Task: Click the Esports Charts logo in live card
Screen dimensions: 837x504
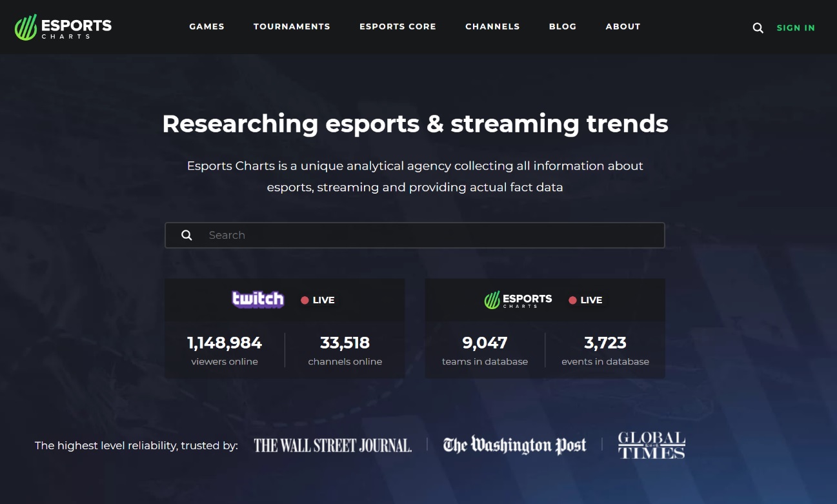Action: (x=518, y=300)
